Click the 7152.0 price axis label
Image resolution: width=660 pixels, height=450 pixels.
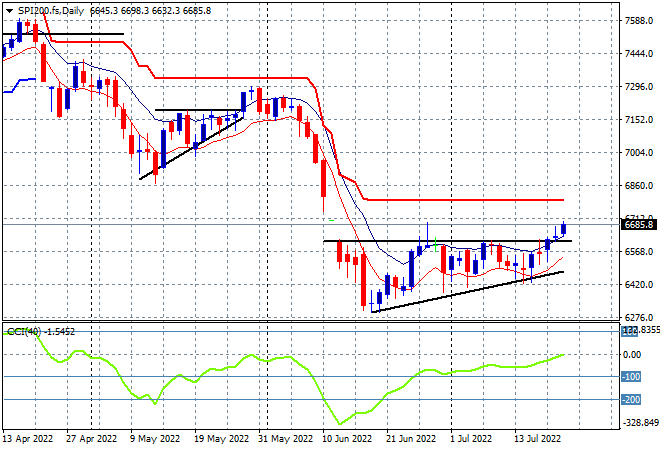639,120
